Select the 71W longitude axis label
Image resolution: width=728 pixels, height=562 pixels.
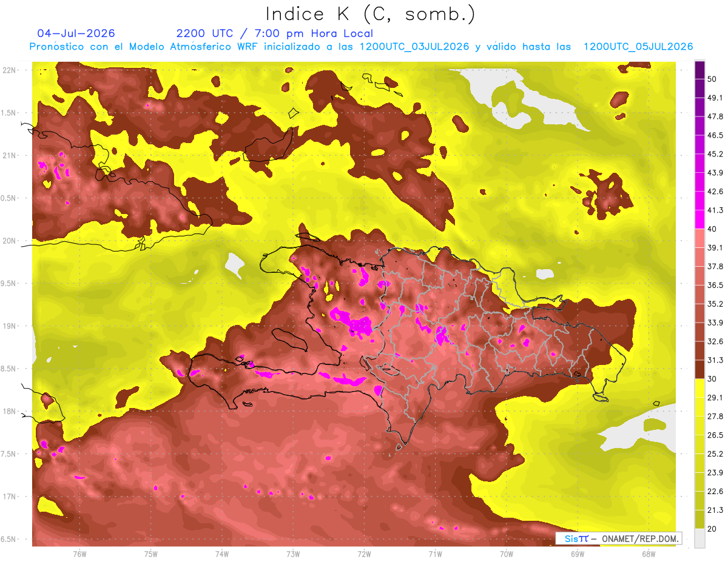coord(435,554)
